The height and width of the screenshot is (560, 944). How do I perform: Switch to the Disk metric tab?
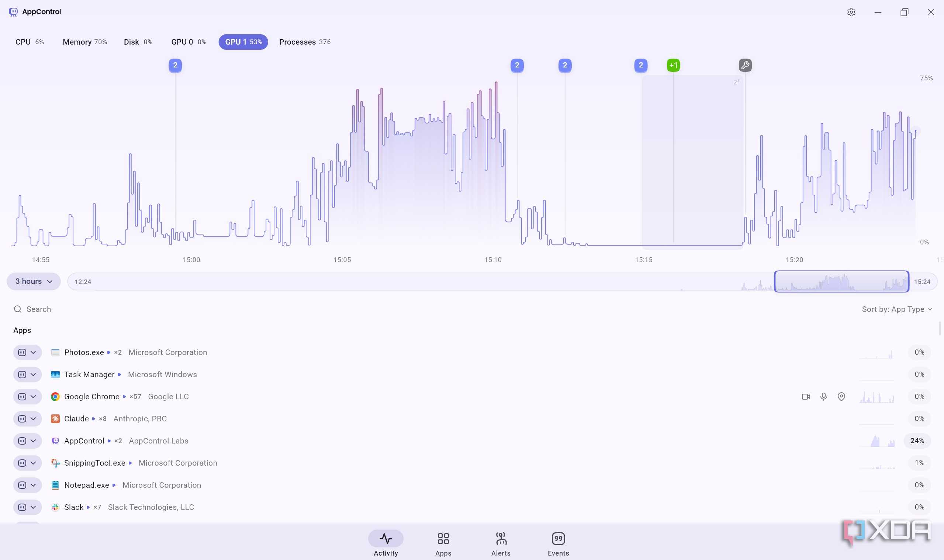click(x=138, y=42)
